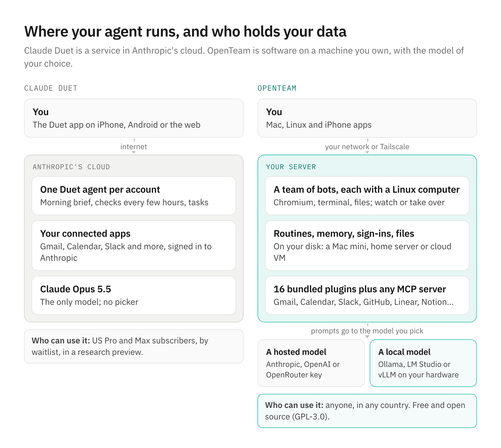Image resolution: width=501 pixels, height=448 pixels.
Task: Click the "CLAUDE DUET" column label
Action: pyautogui.click(x=51, y=88)
